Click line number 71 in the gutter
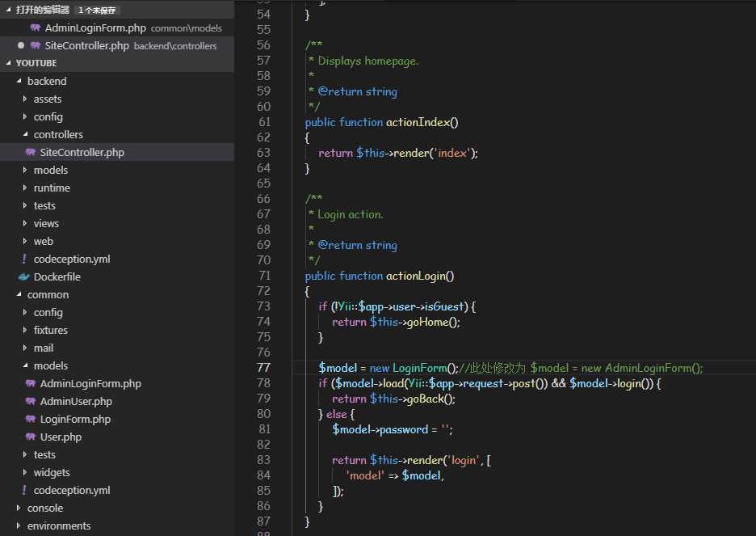This screenshot has height=536, width=756. [x=265, y=276]
